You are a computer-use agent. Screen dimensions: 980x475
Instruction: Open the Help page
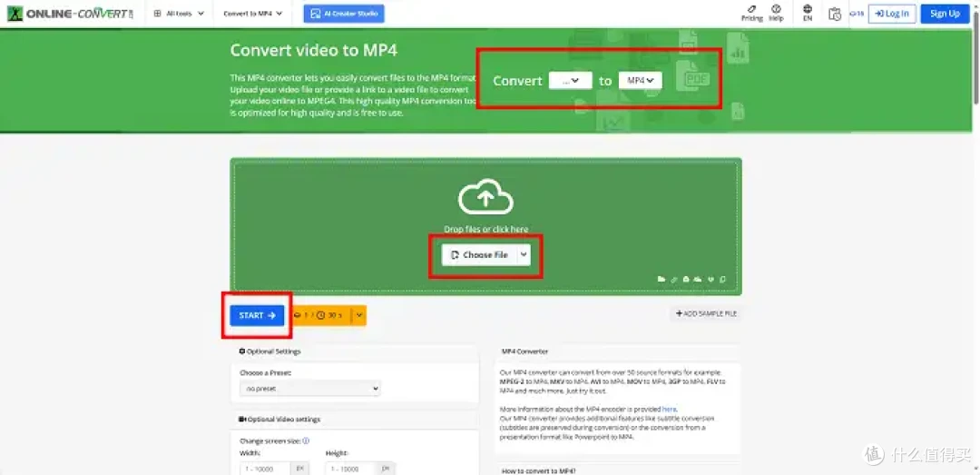[776, 13]
